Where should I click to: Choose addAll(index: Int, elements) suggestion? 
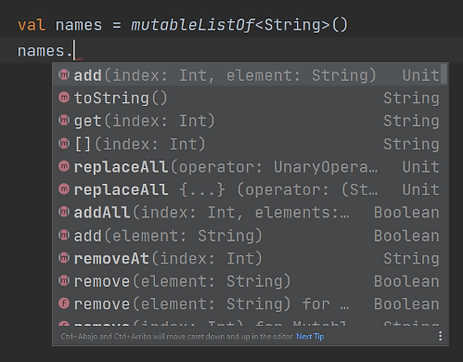pos(247,212)
